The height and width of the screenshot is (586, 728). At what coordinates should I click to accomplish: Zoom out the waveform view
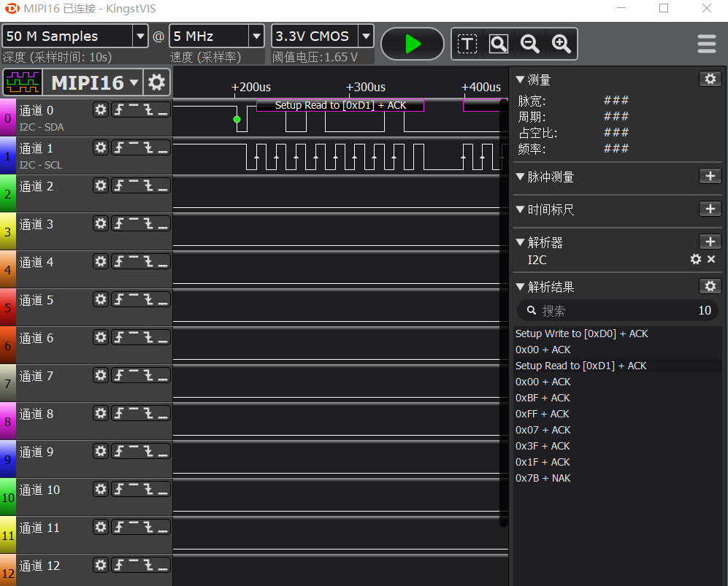529,44
